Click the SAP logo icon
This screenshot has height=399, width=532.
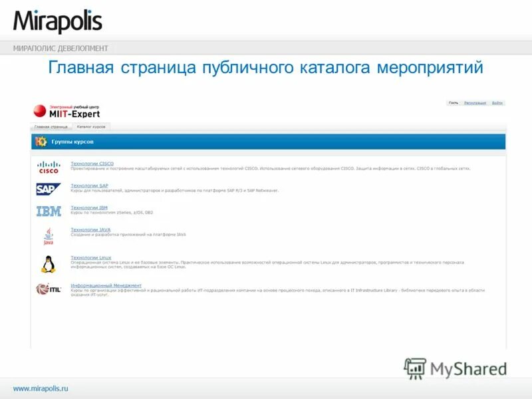[48, 189]
